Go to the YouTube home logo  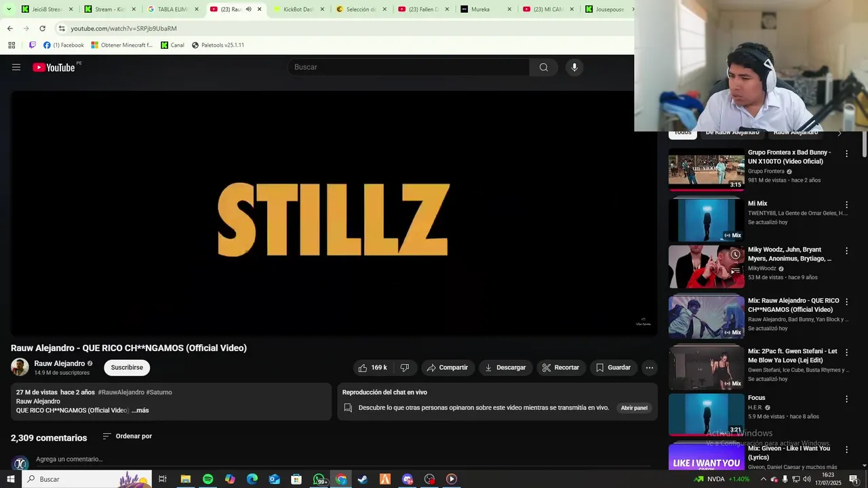click(x=54, y=67)
